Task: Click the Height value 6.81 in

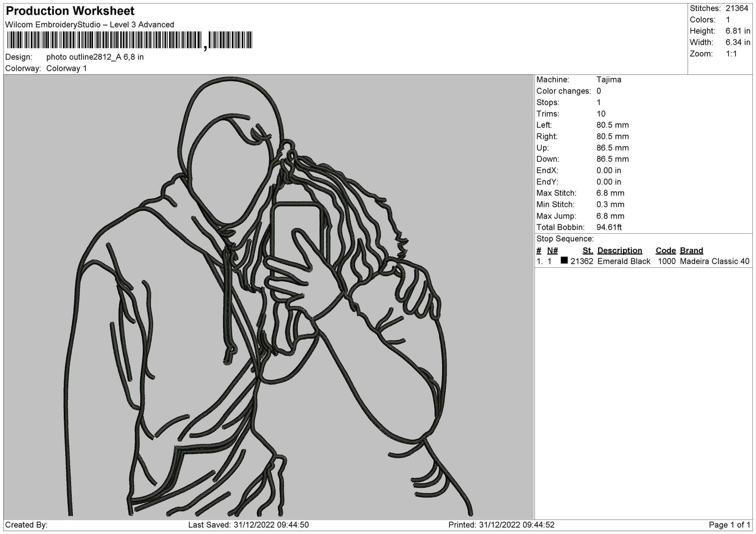Action: coord(738,31)
